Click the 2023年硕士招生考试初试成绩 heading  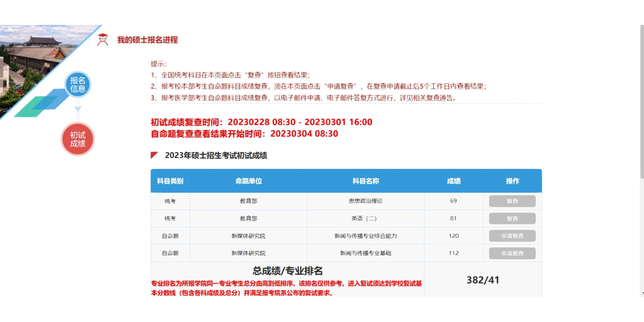coord(216,155)
